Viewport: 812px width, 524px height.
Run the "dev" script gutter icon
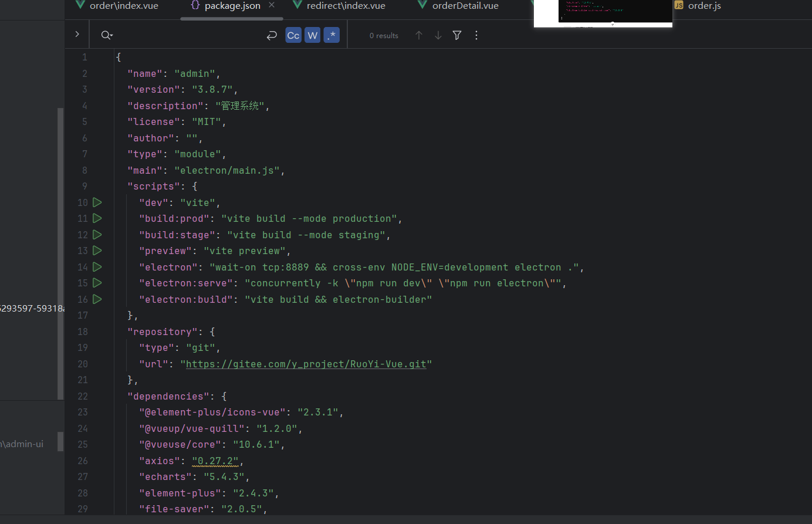(97, 202)
